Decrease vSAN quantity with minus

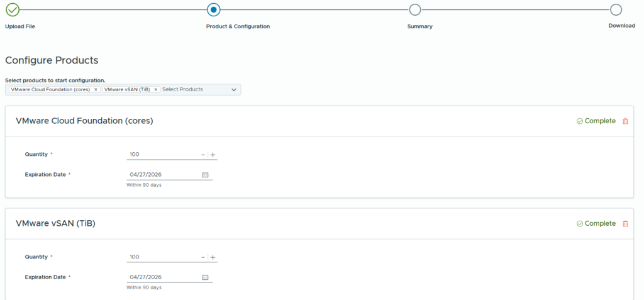tap(203, 257)
